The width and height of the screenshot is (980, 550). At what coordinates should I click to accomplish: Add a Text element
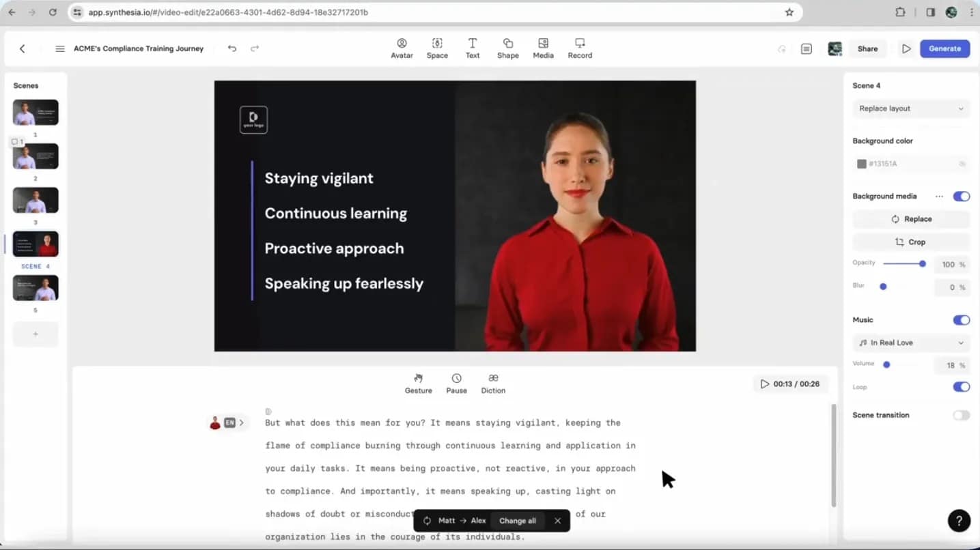pyautogui.click(x=473, y=48)
